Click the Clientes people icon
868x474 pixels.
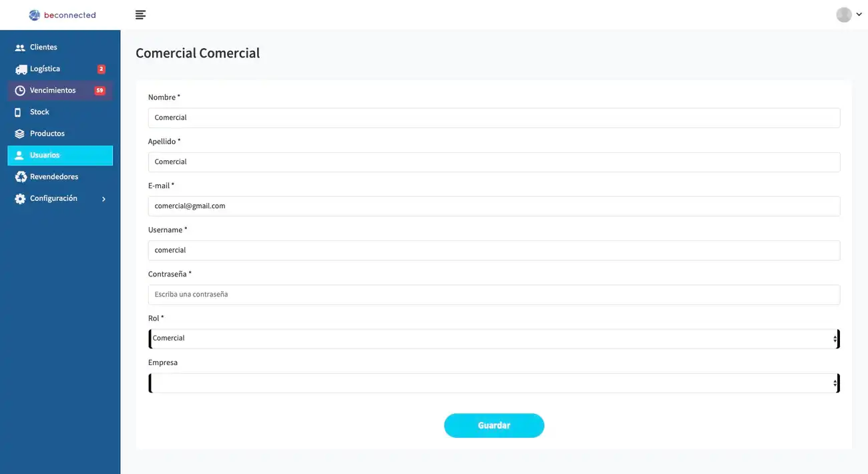click(x=20, y=47)
